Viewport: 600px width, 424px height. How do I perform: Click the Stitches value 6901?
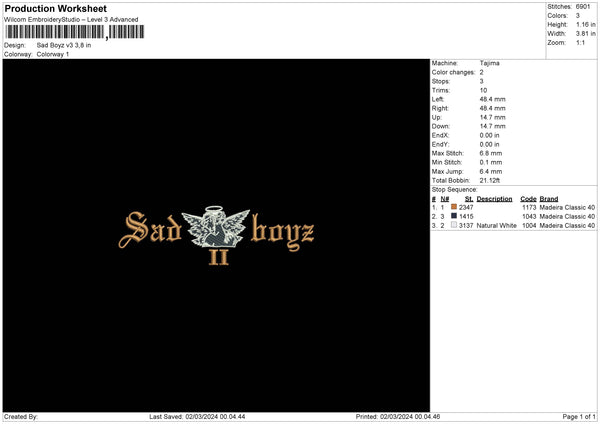[x=583, y=7]
